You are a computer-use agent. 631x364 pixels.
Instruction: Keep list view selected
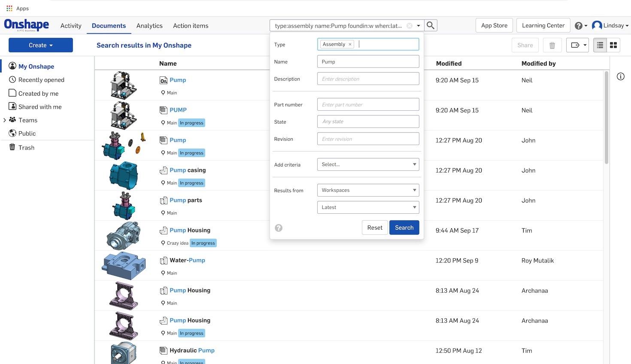click(x=599, y=45)
